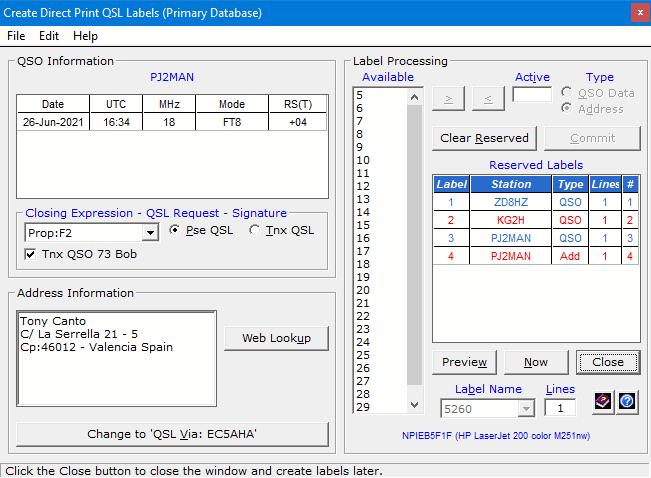
Task: Select reserved label row ZD8HZ
Action: pyautogui.click(x=536, y=202)
